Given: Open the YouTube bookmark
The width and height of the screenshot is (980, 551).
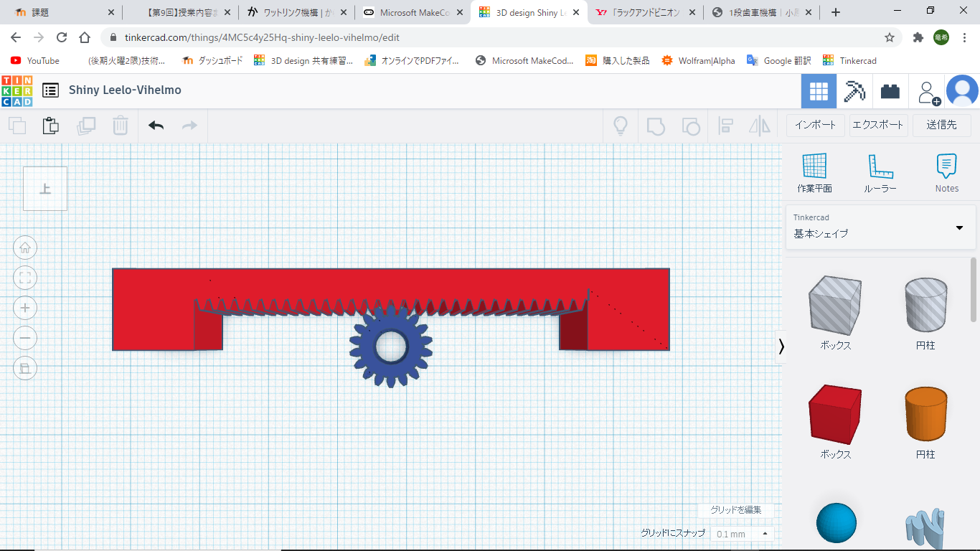Looking at the screenshot, I should 35,61.
